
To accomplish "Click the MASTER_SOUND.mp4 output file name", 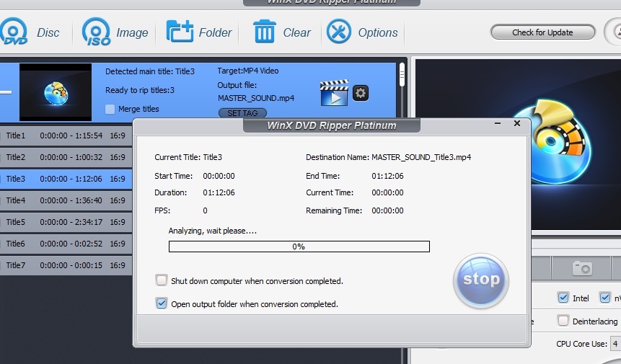I will click(256, 98).
